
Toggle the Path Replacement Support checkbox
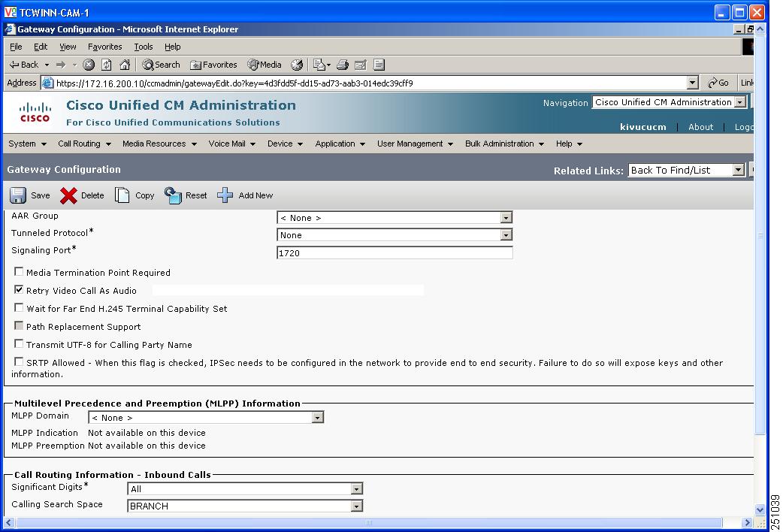[19, 325]
